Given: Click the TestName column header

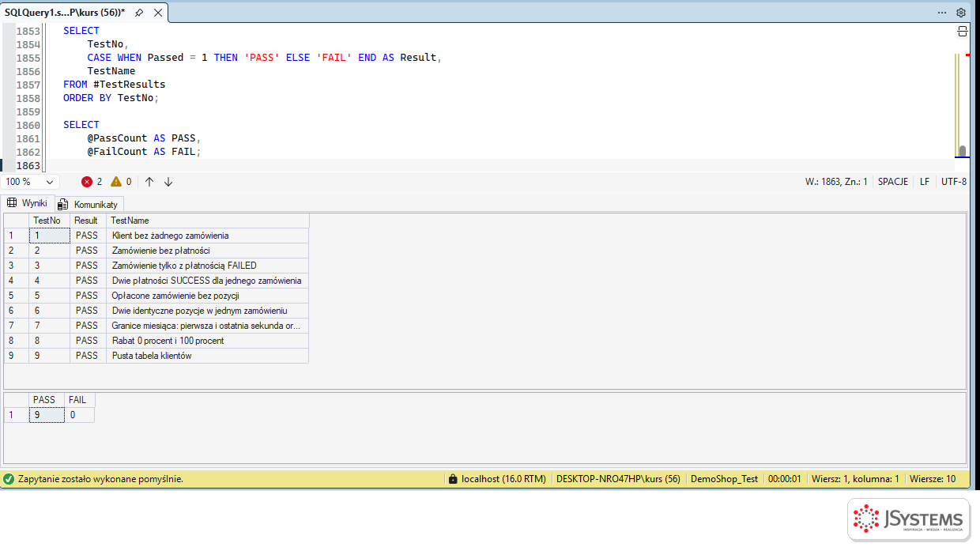Looking at the screenshot, I should pos(207,221).
